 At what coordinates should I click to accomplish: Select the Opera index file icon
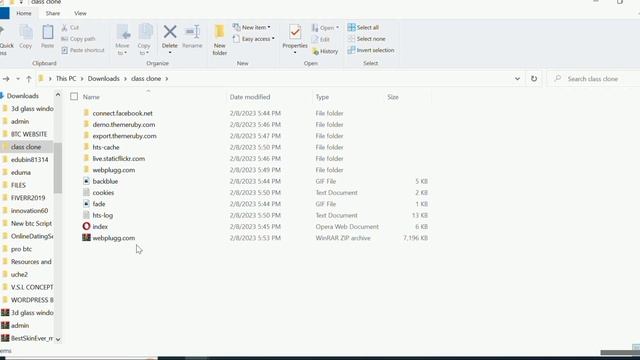pyautogui.click(x=86, y=226)
